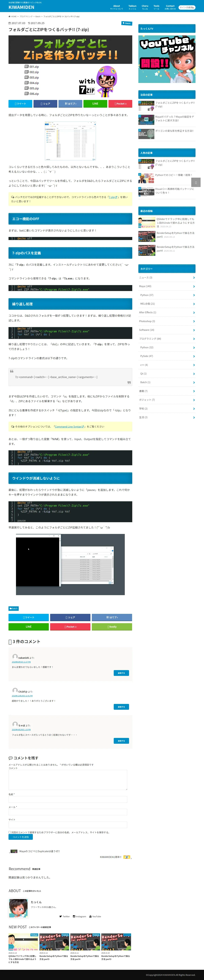The width and height of the screenshot is (204, 980).
Task: Click the 名前 name input field
Action: pyautogui.click(x=68, y=799)
